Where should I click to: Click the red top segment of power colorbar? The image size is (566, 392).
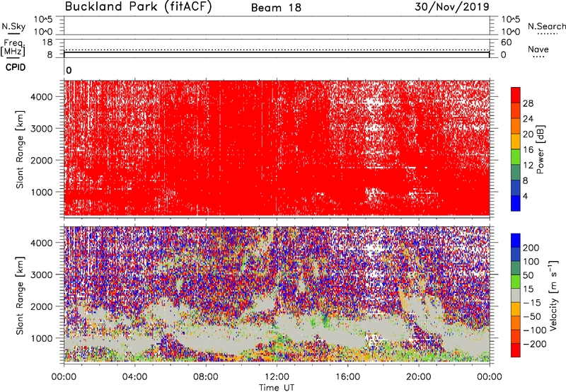coord(516,95)
